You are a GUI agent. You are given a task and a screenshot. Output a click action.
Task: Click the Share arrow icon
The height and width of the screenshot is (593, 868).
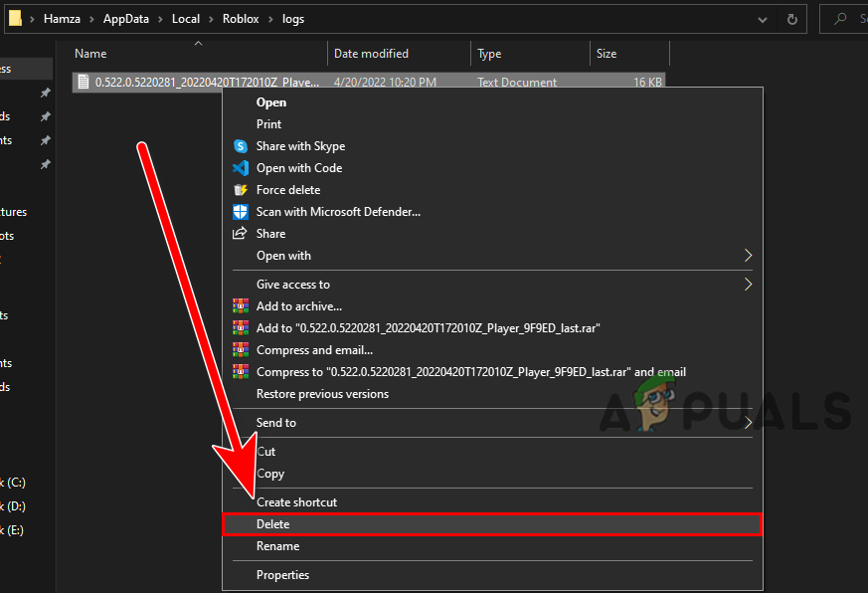tap(240, 234)
